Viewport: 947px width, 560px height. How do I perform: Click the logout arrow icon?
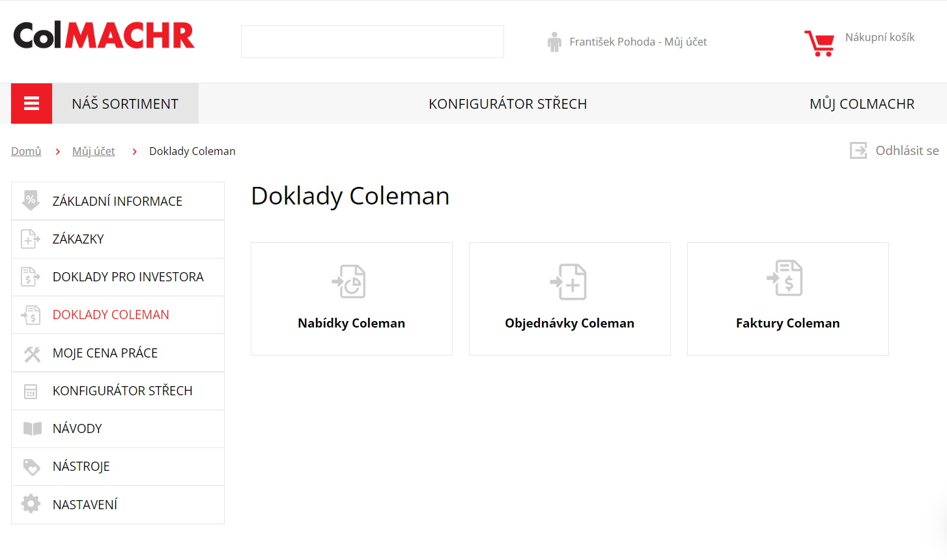858,150
